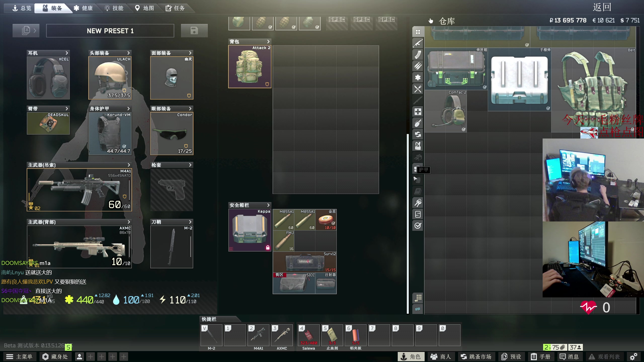Select the Kappa secure container
Viewport: 644px width, 362px height.
(x=250, y=230)
